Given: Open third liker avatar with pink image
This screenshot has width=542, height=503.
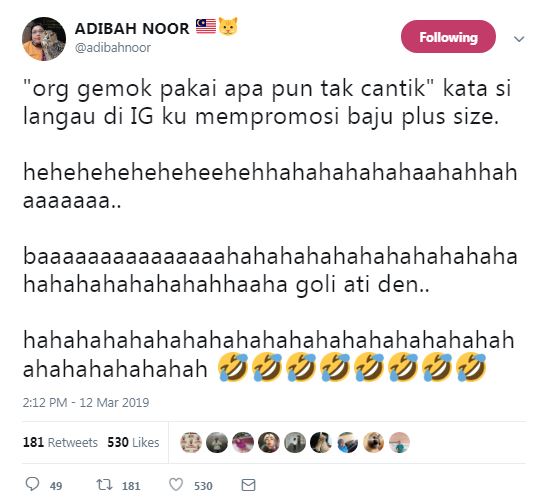Looking at the screenshot, I should (x=243, y=443).
